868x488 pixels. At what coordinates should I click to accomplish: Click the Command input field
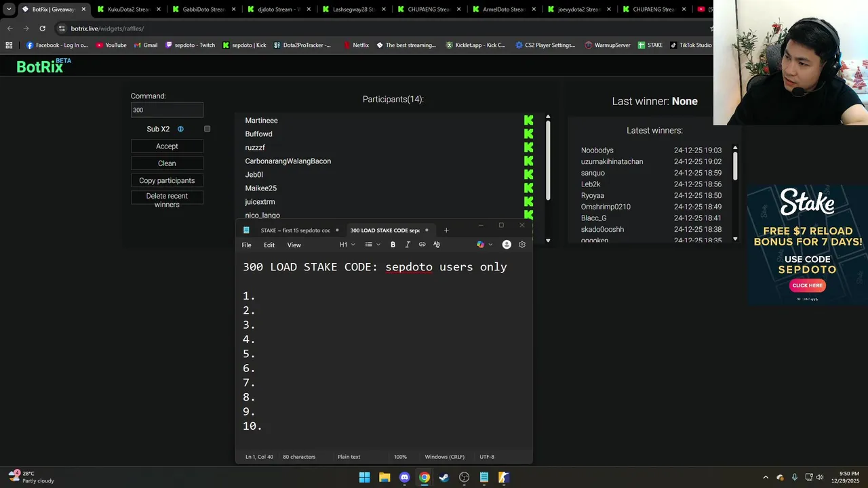tap(167, 110)
